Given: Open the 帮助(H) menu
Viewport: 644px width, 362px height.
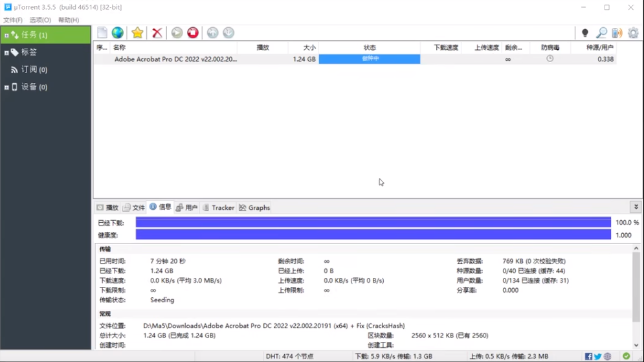Looking at the screenshot, I should (69, 19).
